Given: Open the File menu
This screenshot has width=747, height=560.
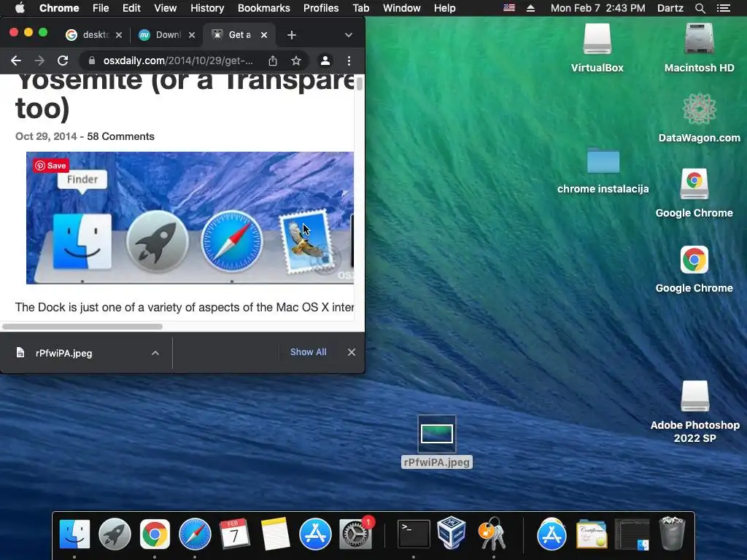Looking at the screenshot, I should [101, 8].
